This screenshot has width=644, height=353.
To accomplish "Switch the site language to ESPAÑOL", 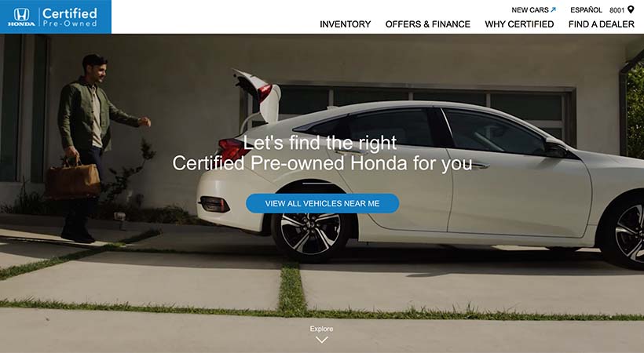I will tap(586, 10).
